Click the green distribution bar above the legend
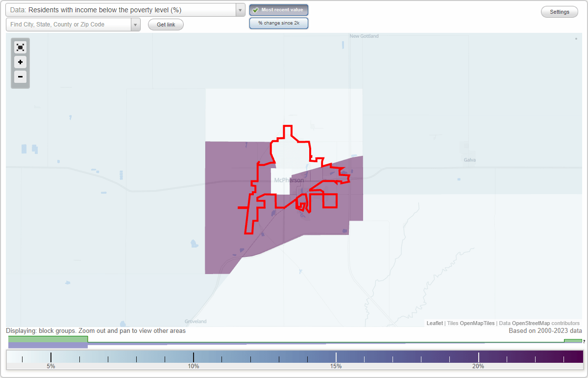The image size is (588, 378). (48, 339)
